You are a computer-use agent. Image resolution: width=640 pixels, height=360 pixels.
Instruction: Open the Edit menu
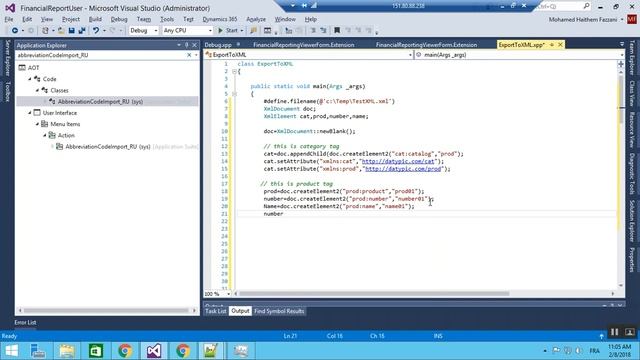[27, 19]
